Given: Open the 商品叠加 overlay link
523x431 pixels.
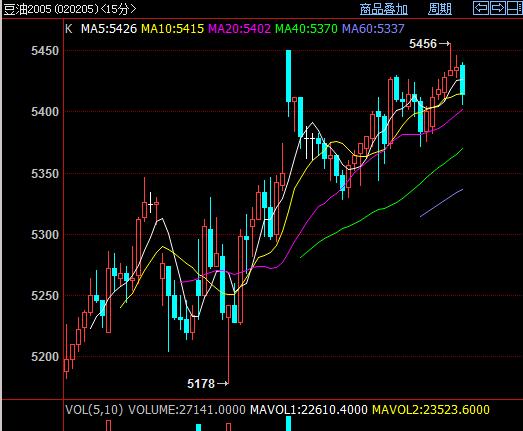Looking at the screenshot, I should pos(384,9).
